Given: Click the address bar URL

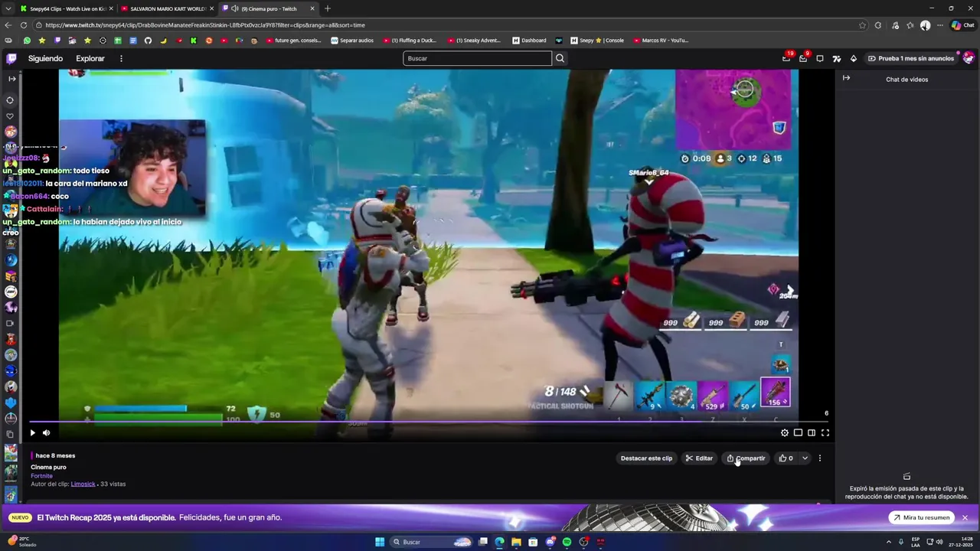Looking at the screenshot, I should coord(205,25).
